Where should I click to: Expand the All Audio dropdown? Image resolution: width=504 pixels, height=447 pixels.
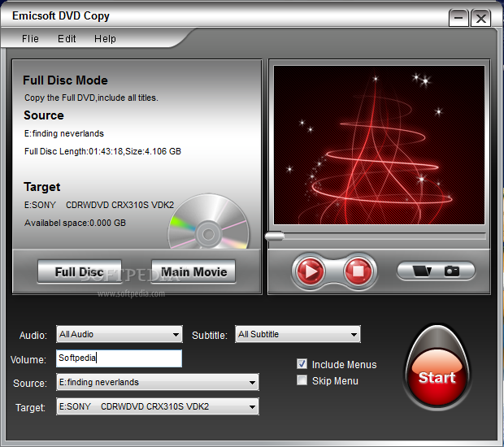pyautogui.click(x=119, y=334)
